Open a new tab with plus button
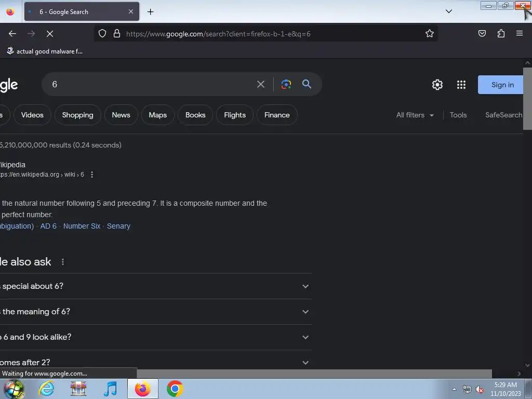 click(x=150, y=12)
